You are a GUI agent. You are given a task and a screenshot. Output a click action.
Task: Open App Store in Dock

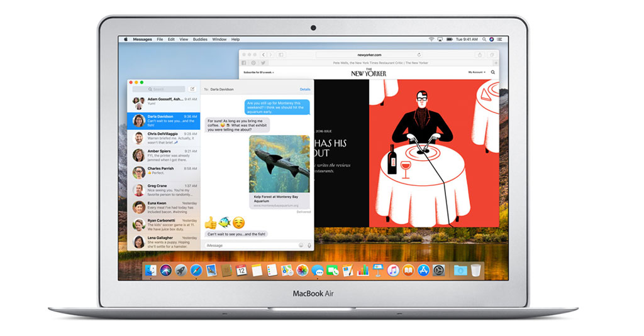coord(423,270)
